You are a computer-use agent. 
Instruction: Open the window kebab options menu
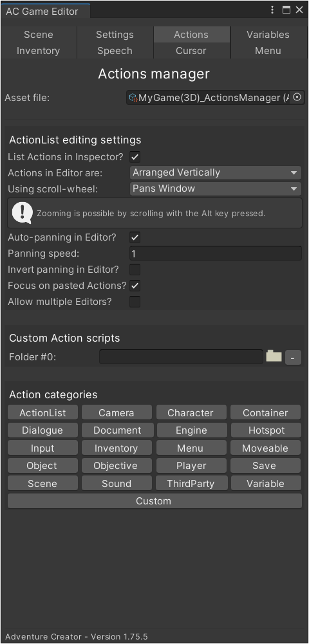coord(272,10)
